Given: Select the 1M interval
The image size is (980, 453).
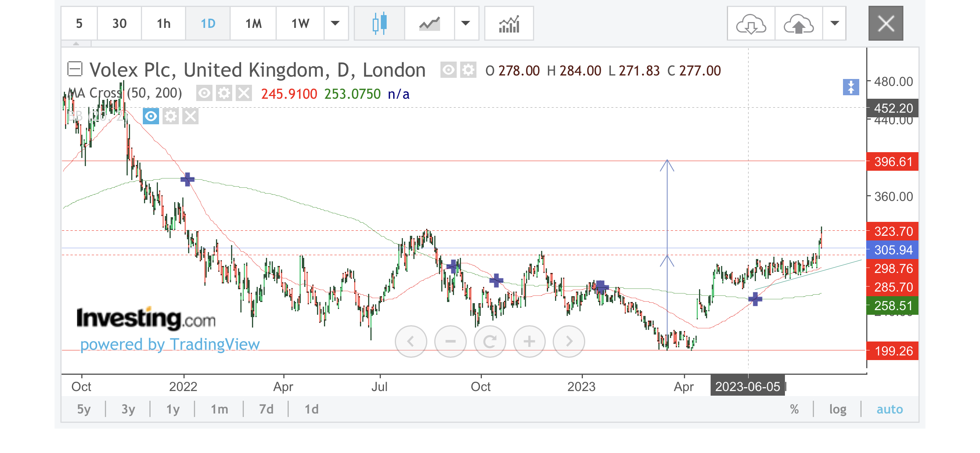Looking at the screenshot, I should coord(254,23).
